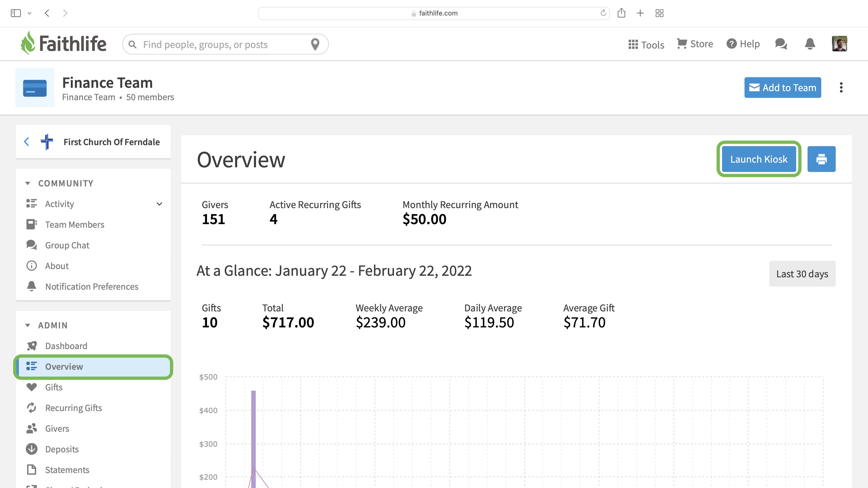Click the print icon button
The width and height of the screenshot is (868, 488).
tap(821, 159)
